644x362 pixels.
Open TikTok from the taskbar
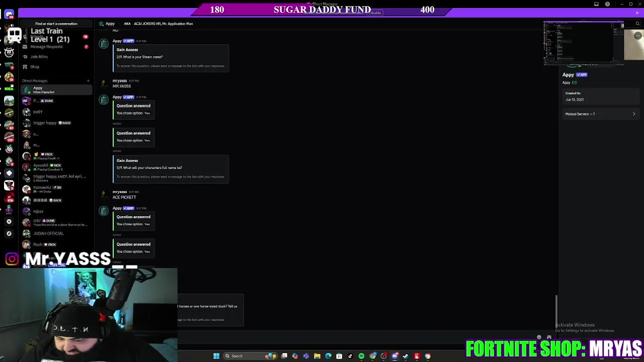350,356
